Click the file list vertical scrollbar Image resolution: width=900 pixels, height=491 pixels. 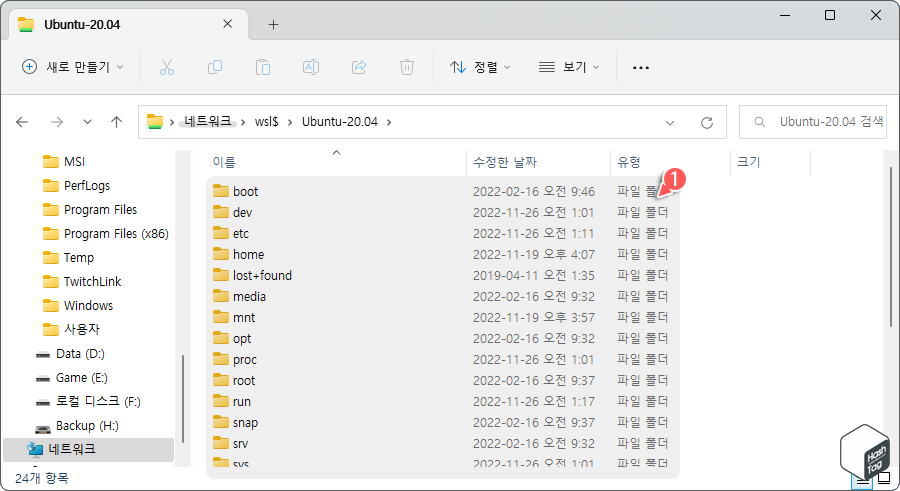[891, 247]
